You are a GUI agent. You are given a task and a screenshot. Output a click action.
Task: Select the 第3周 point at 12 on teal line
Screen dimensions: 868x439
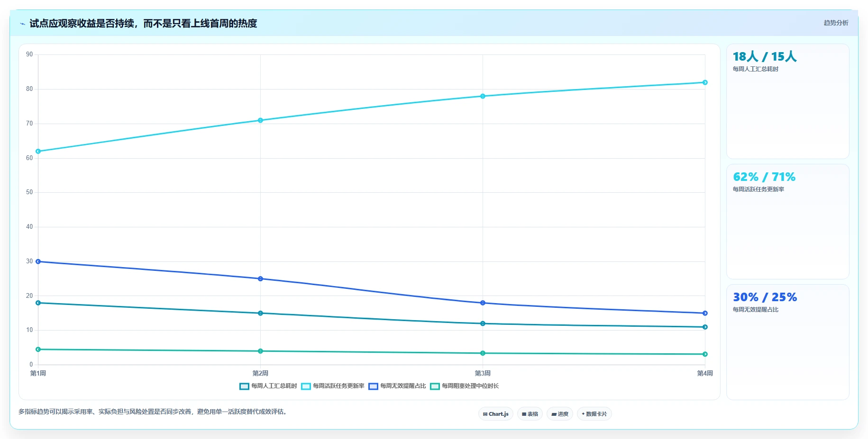pos(483,323)
